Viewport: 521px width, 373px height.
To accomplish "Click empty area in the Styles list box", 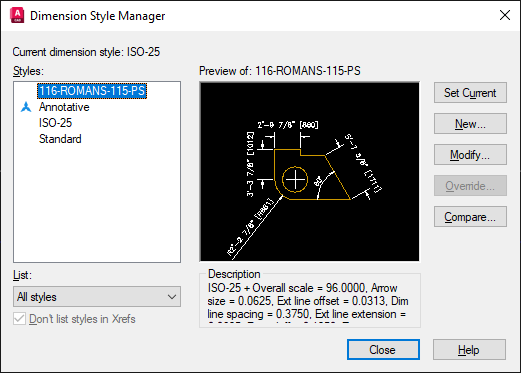I will point(97,203).
